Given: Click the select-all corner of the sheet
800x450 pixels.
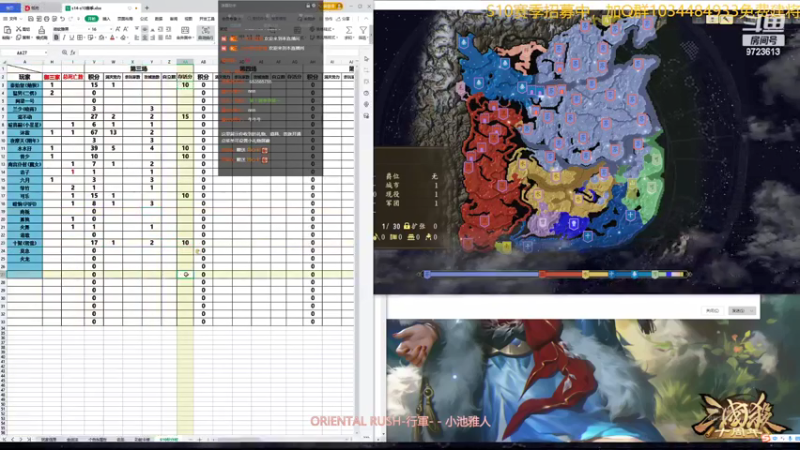Looking at the screenshot, I should point(3,62).
